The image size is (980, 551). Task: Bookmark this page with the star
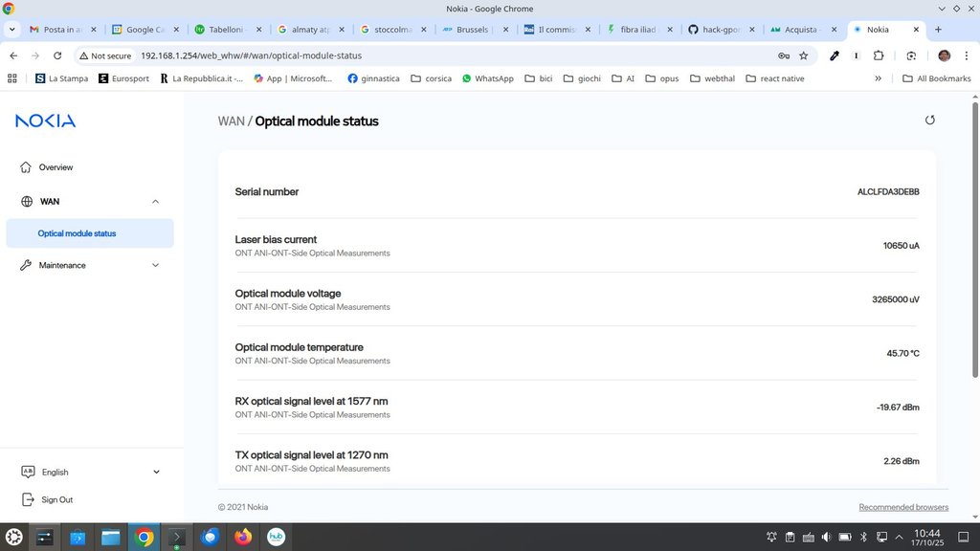point(804,55)
